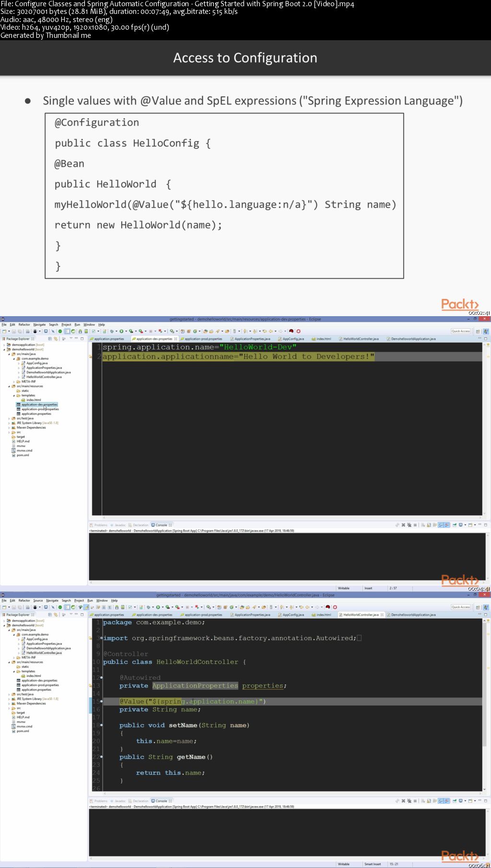Open the Project menu in the upper Eclipse window

click(x=66, y=324)
